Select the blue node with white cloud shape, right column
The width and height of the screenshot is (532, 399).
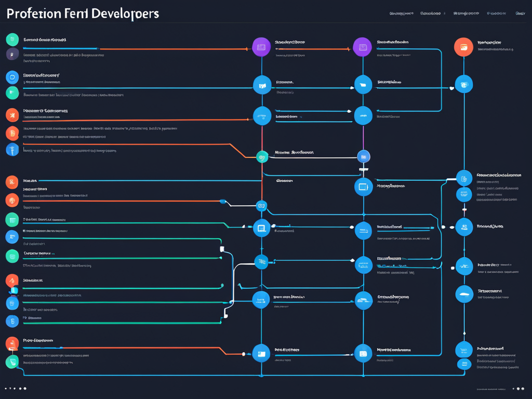coord(464,294)
